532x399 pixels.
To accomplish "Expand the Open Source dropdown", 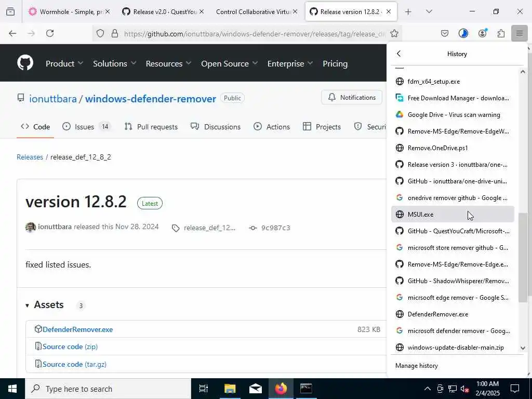I will (229, 63).
